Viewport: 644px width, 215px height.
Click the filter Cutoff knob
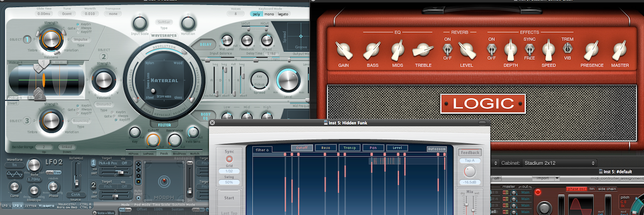coord(153,140)
